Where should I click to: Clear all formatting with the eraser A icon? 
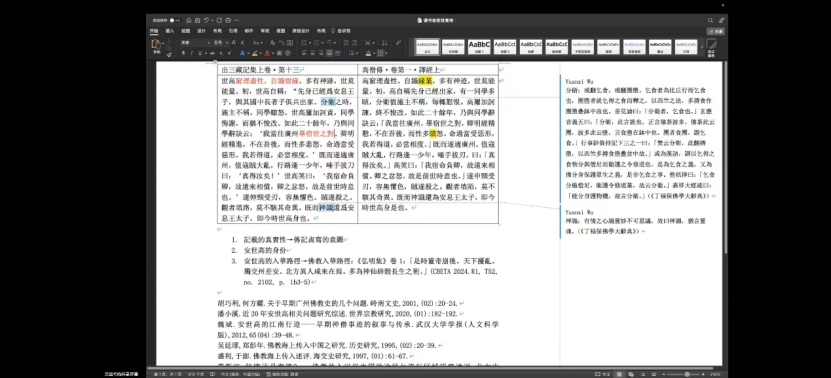coord(272,42)
